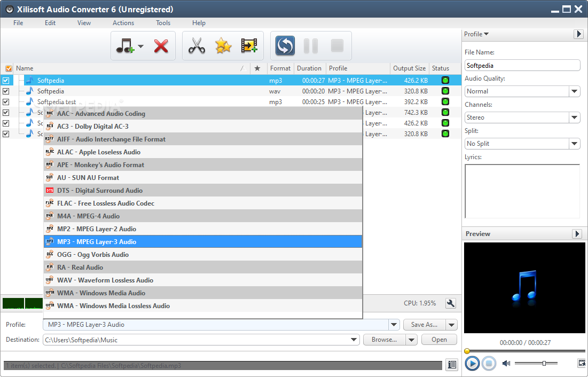Open the Tools menu
The height and width of the screenshot is (377, 588).
point(163,23)
